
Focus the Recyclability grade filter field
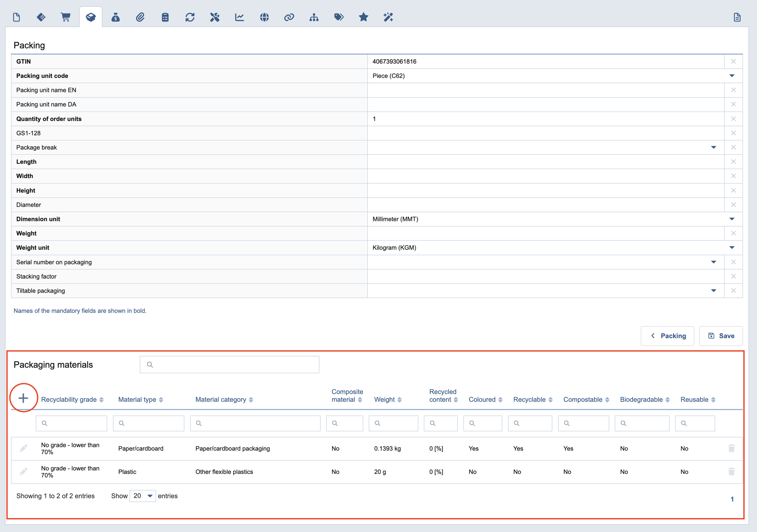[71, 423]
